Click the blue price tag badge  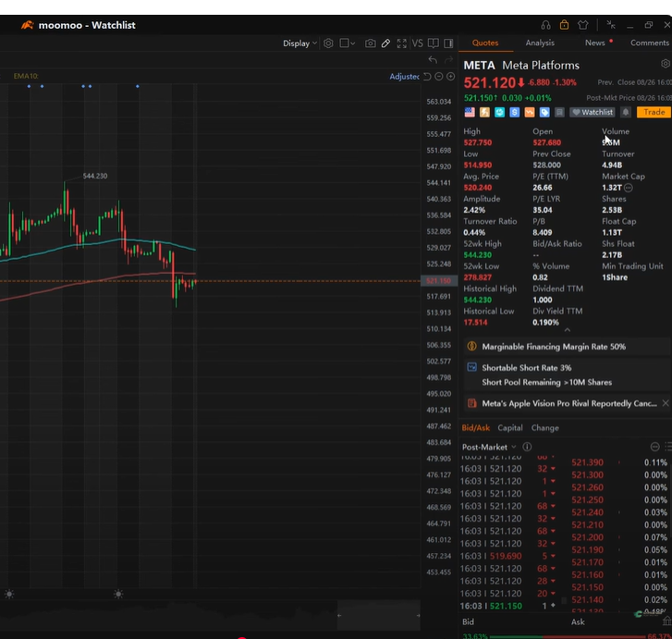[x=544, y=113]
